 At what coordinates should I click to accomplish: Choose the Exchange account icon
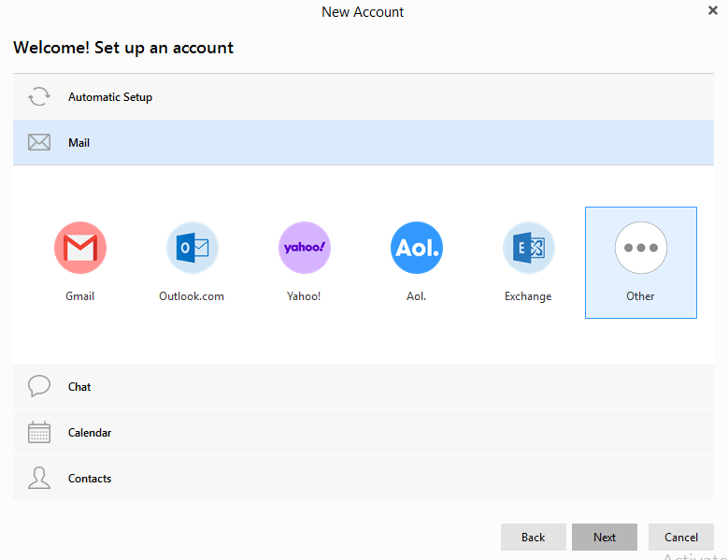528,248
